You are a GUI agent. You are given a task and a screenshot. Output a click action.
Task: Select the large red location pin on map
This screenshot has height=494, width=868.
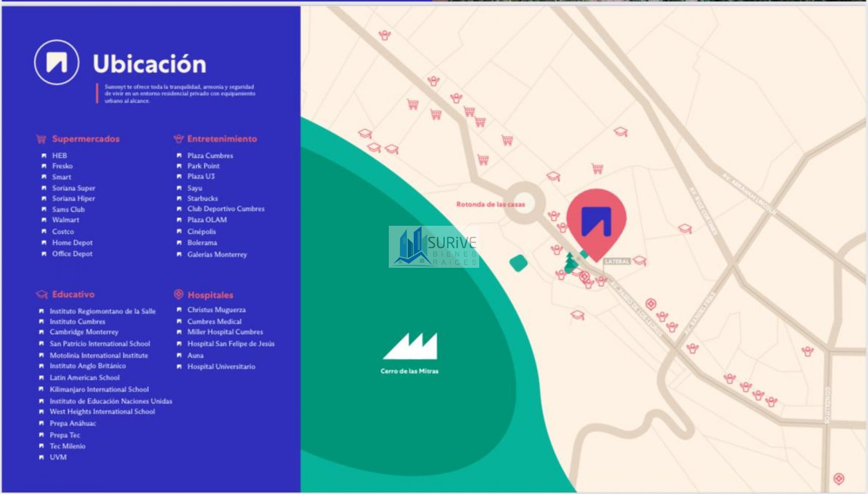(x=596, y=225)
